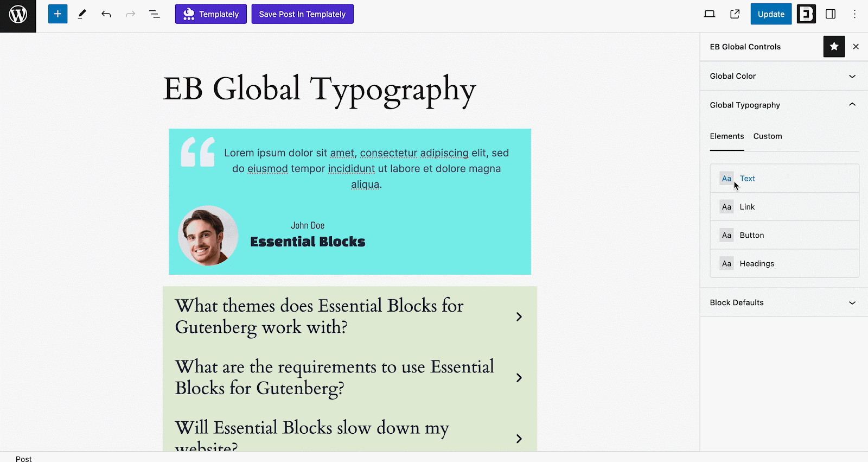Click the Redo arrow
This screenshot has width=868, height=462.
point(130,14)
